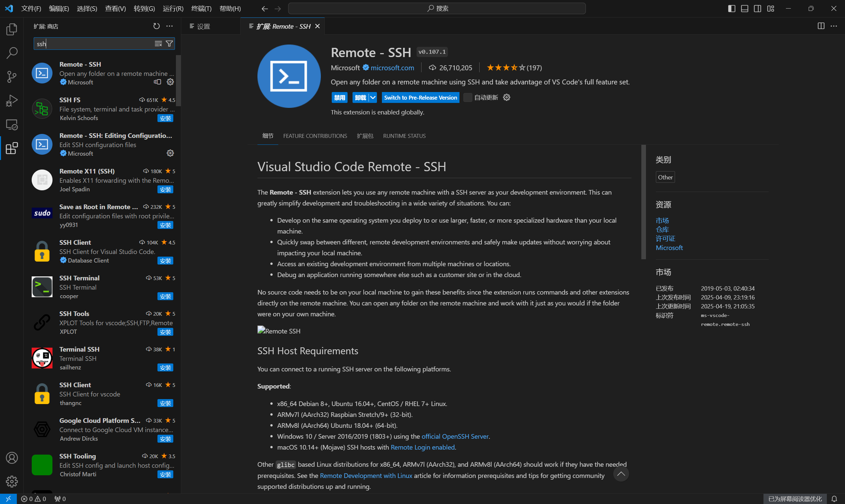Clear extension search results icon
The height and width of the screenshot is (504, 845).
pos(158,44)
